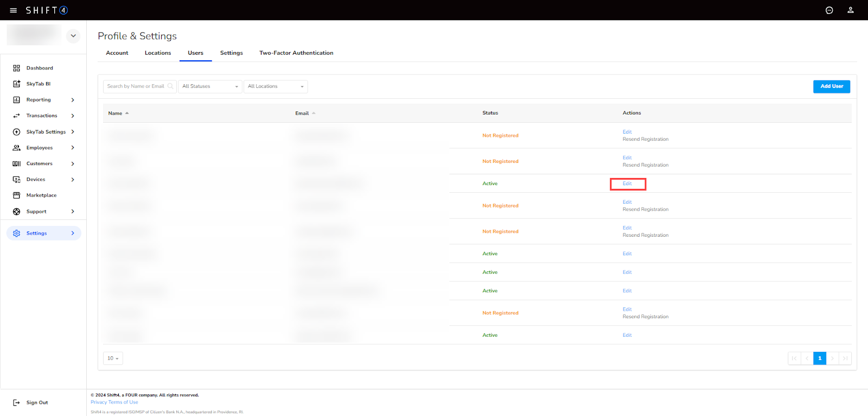Open SkyTab BI from sidebar icon
Screen dimensions: 868x416
tap(16, 84)
